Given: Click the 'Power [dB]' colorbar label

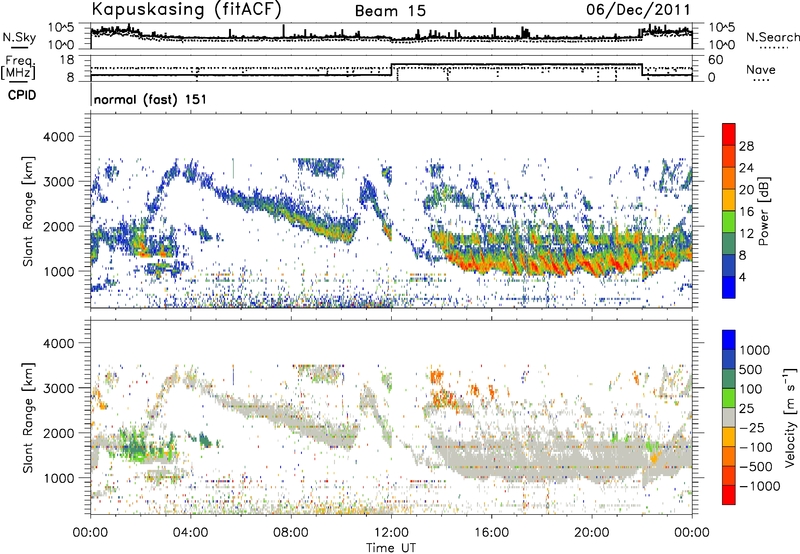Looking at the screenshot, I should click(x=764, y=211).
